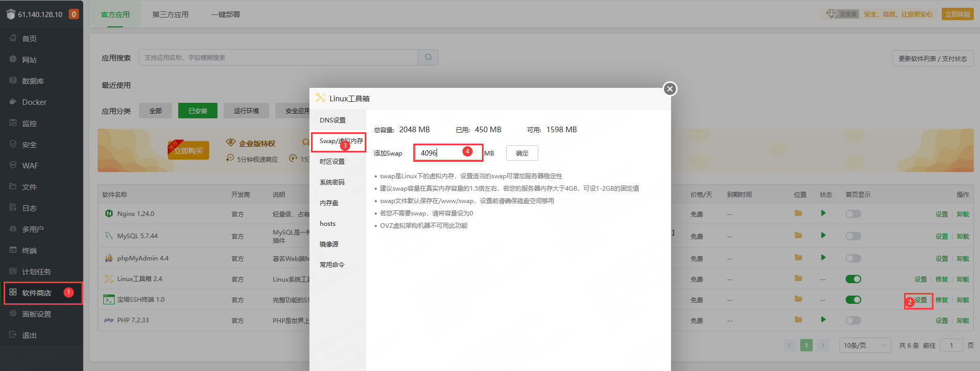Click the PHP 7.2.33 status play icon
The image size is (980, 371).
click(x=823, y=320)
